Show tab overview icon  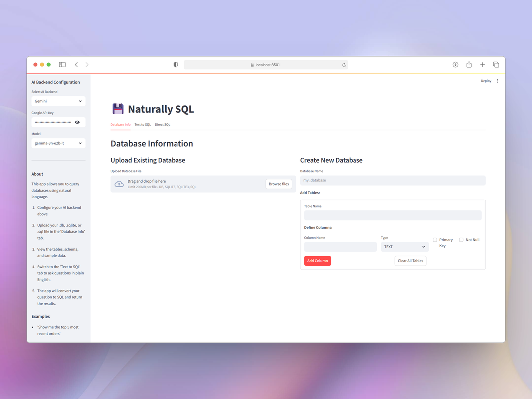click(496, 64)
